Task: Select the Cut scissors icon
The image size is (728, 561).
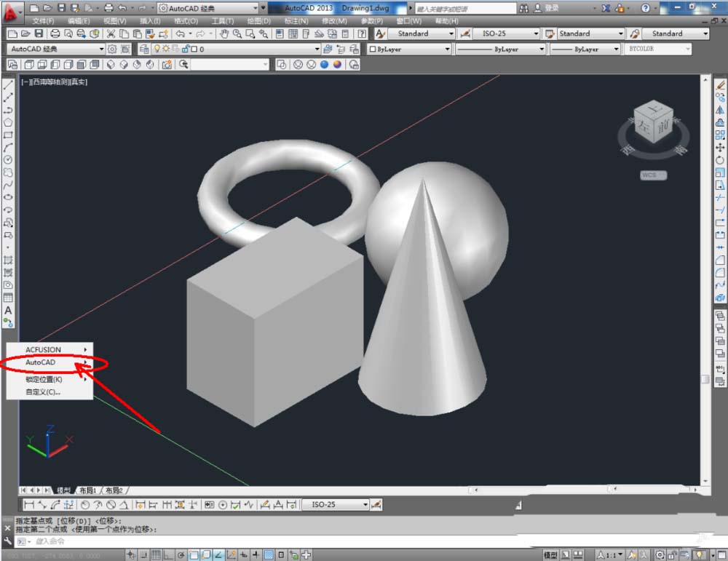Action: click(x=111, y=34)
